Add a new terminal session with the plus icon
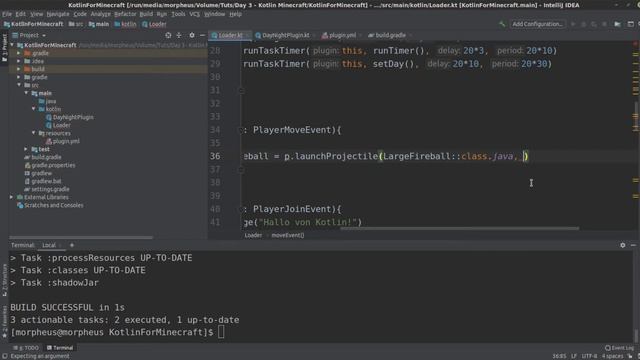Viewport: 640px width, 360px height. click(x=72, y=245)
